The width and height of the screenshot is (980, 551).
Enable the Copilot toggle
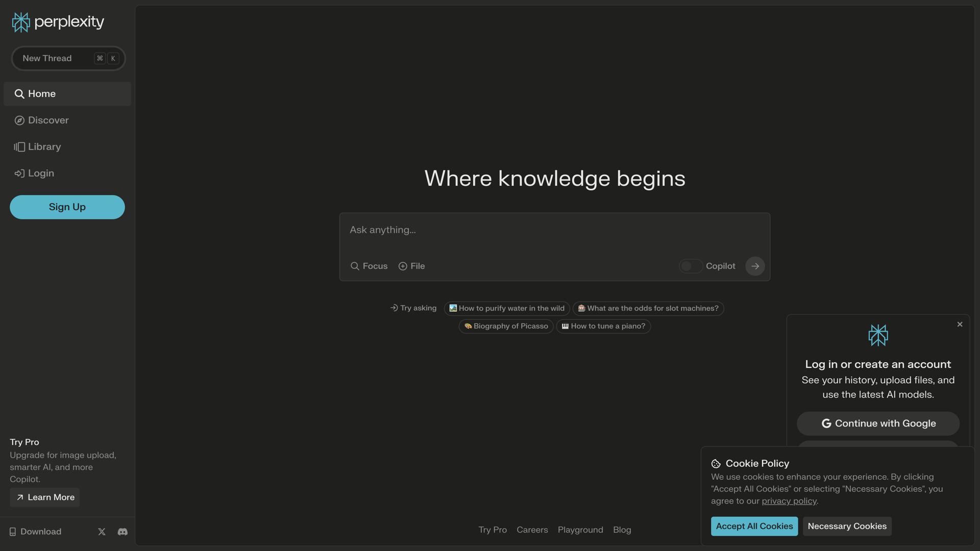691,266
